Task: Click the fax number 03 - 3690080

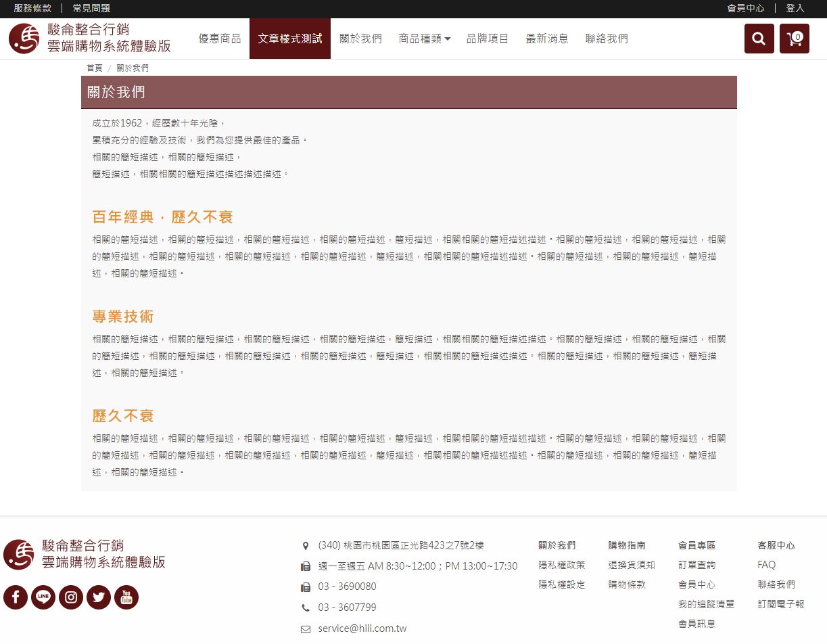Action: point(347,587)
